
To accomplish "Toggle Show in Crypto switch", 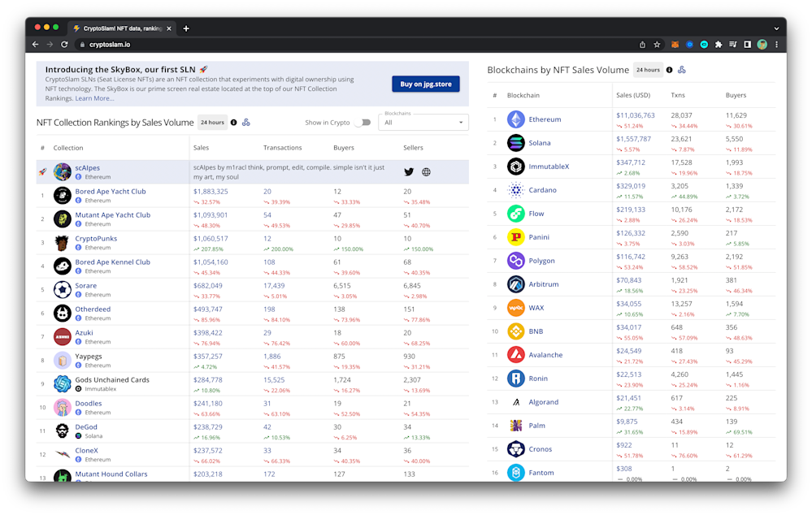I will 363,123.
